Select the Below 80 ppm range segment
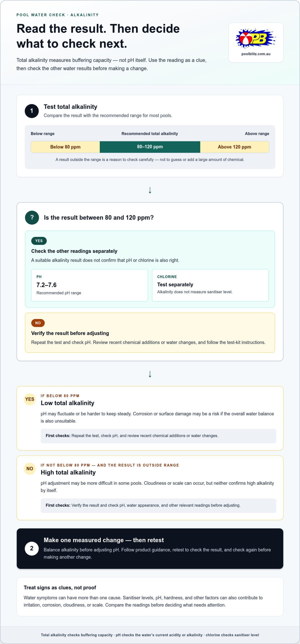 point(65,147)
